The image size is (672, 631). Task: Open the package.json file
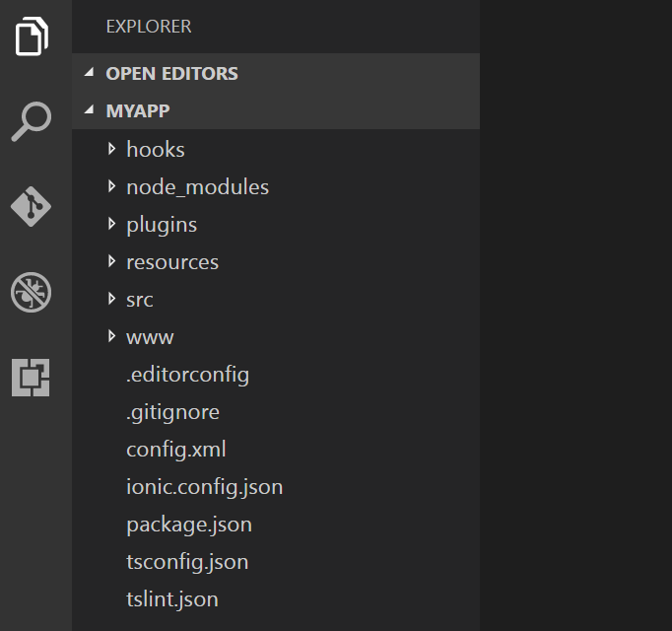[x=189, y=526]
